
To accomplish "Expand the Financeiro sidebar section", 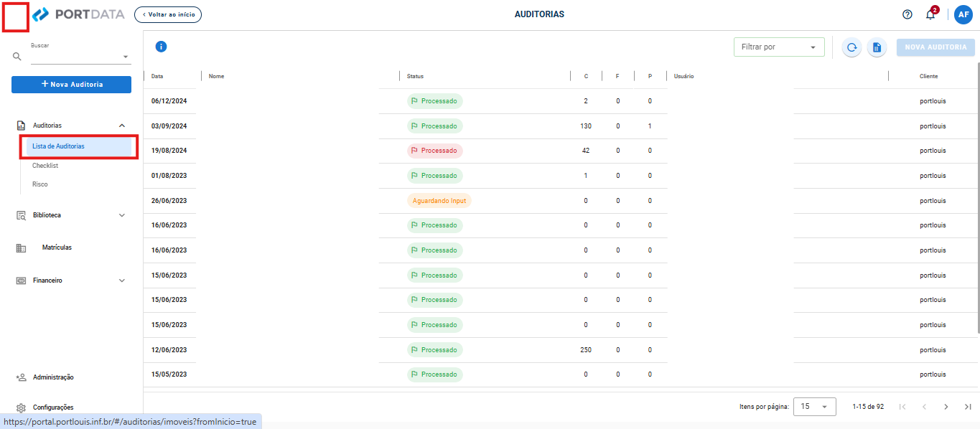I will coord(121,280).
